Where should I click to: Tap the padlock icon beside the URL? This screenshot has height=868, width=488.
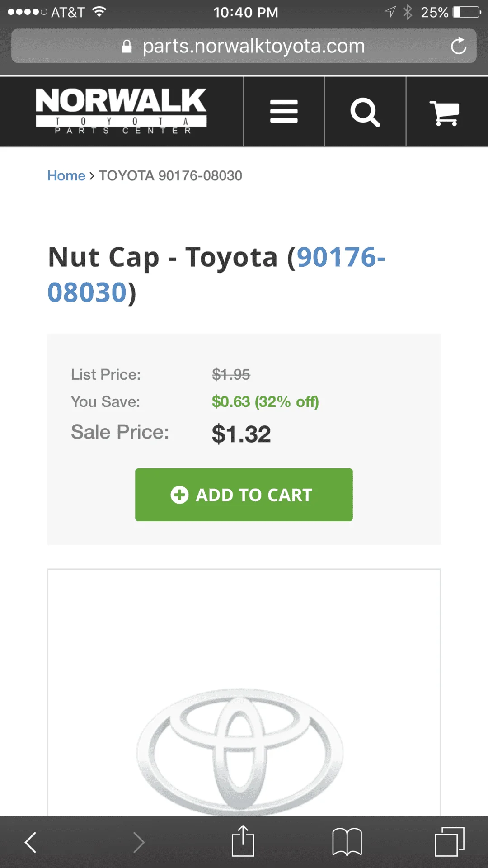point(127,46)
